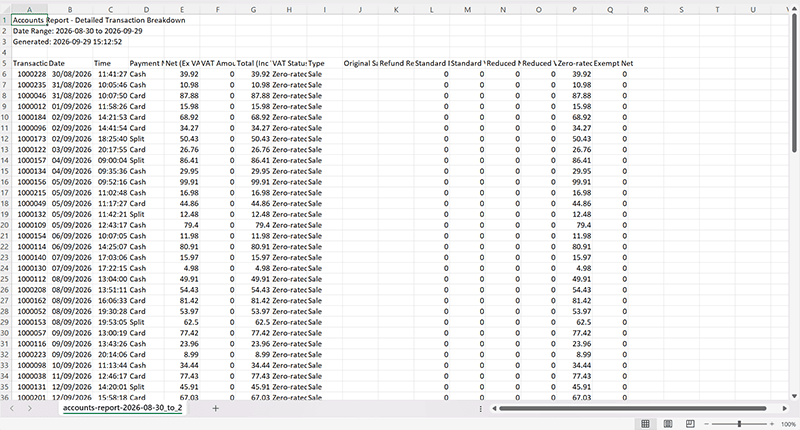Click the 100% zoom level
800x430 pixels.
pos(788,424)
